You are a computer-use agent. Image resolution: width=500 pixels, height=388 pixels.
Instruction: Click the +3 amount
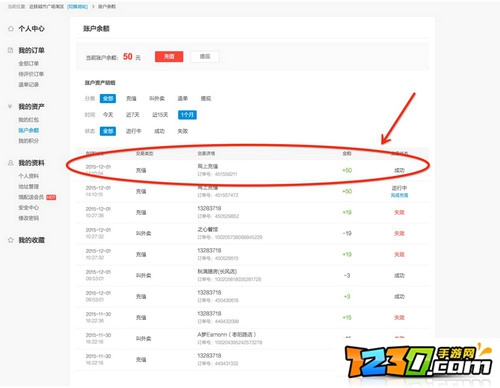pyautogui.click(x=347, y=296)
